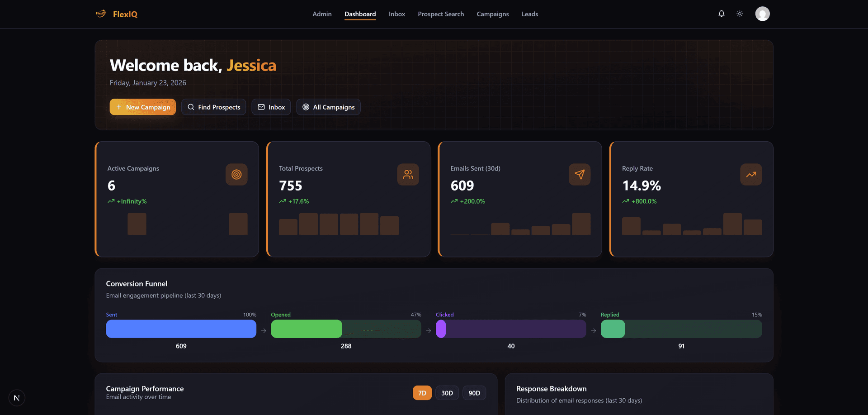Open Inbox using the quick action button
Image resolution: width=868 pixels, height=415 pixels.
(x=271, y=107)
